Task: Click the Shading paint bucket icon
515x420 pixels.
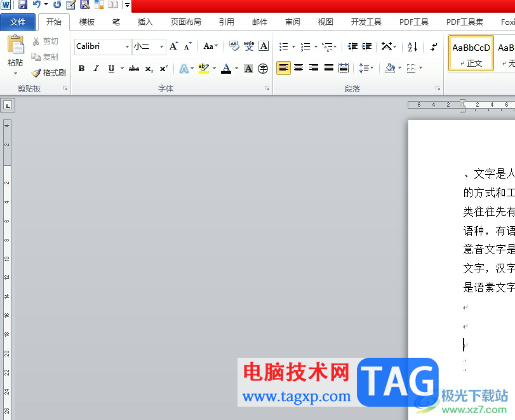Action: tap(390, 68)
